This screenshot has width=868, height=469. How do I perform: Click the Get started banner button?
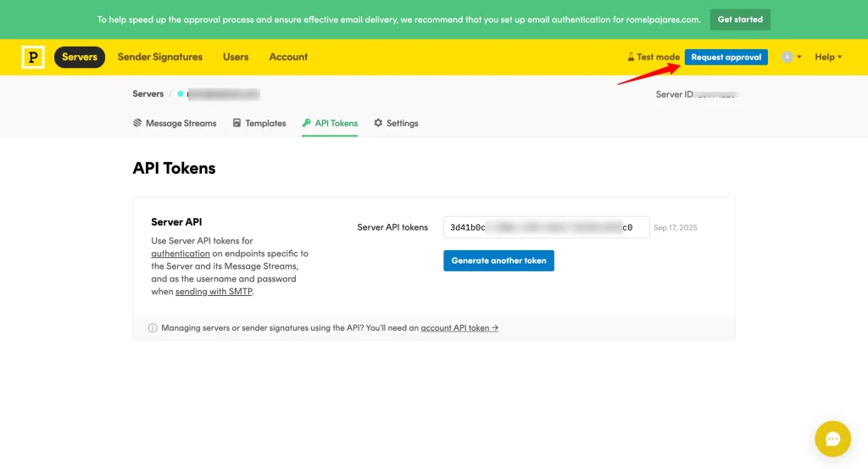pos(739,20)
